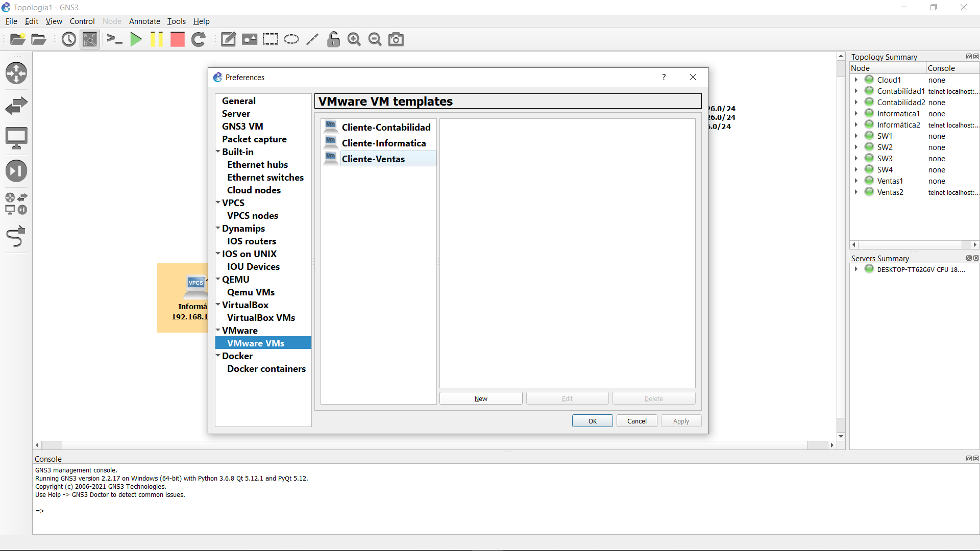
Task: Click the red Stop all nodes icon
Action: click(177, 39)
